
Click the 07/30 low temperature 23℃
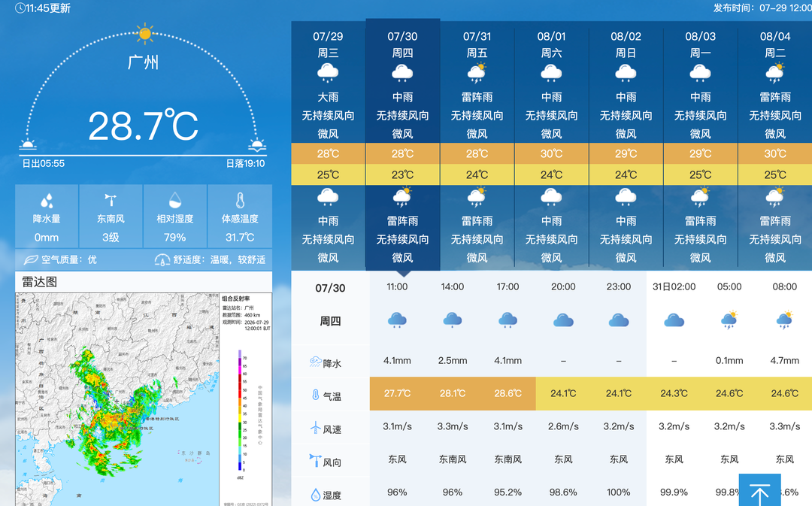(x=402, y=174)
